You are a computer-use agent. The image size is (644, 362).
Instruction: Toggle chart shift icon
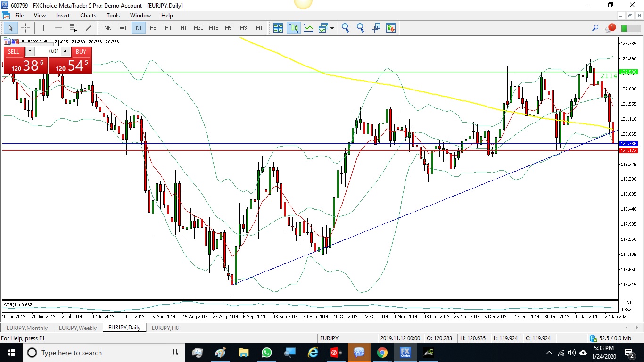coord(376,28)
